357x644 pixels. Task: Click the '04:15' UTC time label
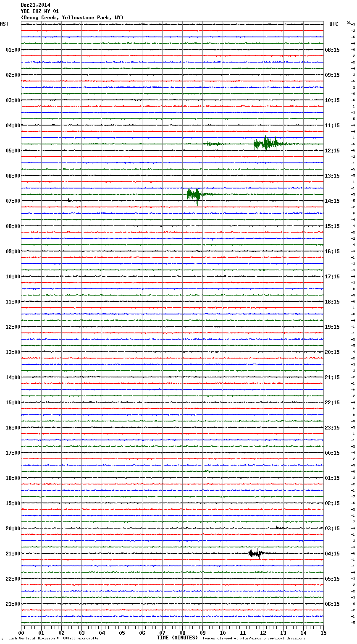pyautogui.click(x=332, y=554)
